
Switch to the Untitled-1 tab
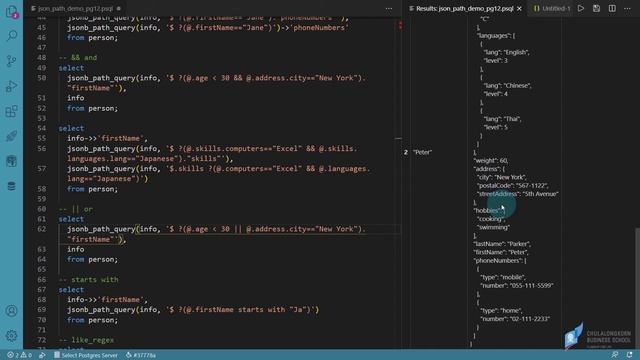pos(552,8)
